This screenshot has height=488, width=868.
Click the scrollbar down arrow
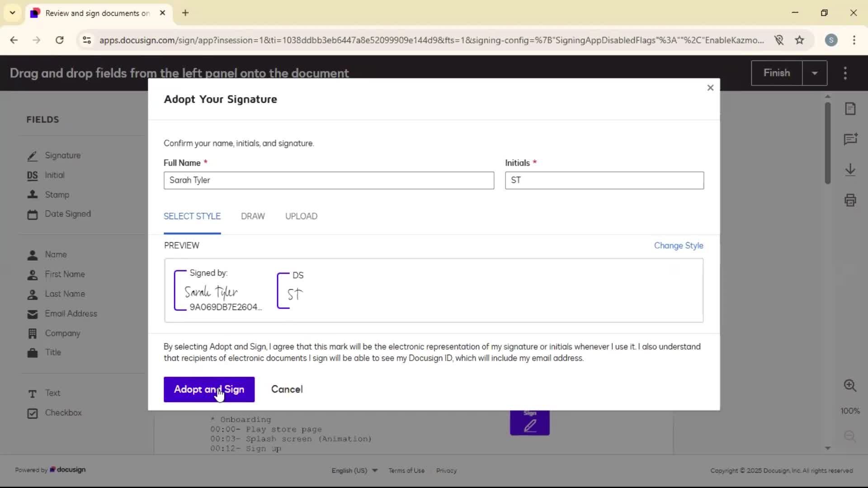pyautogui.click(x=828, y=448)
